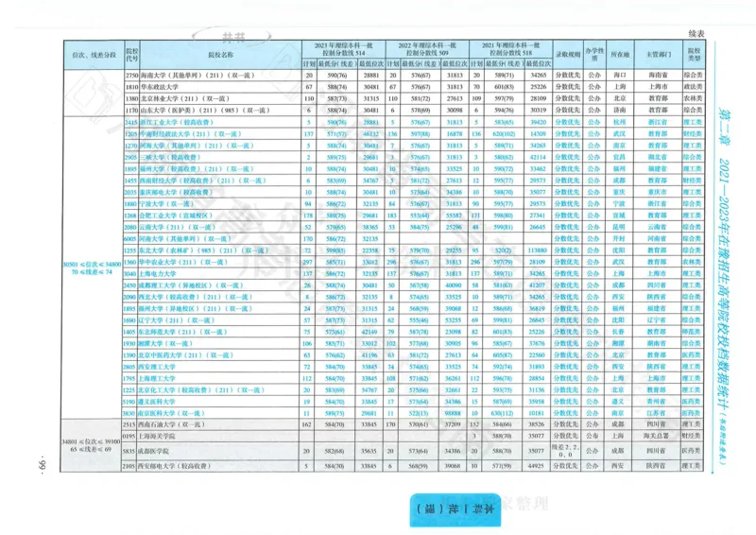Select the 华中农业大学 row name
This screenshot has height=535, width=756.
183,262
